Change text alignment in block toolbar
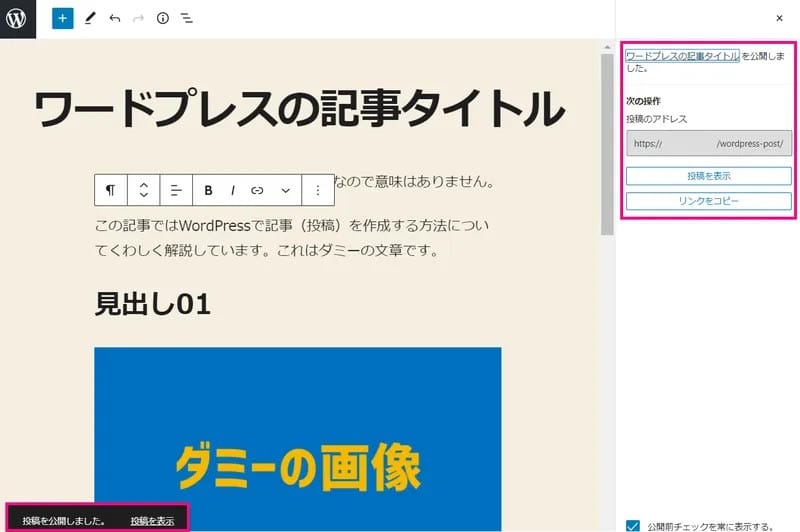The height and width of the screenshot is (532, 800). 175,190
